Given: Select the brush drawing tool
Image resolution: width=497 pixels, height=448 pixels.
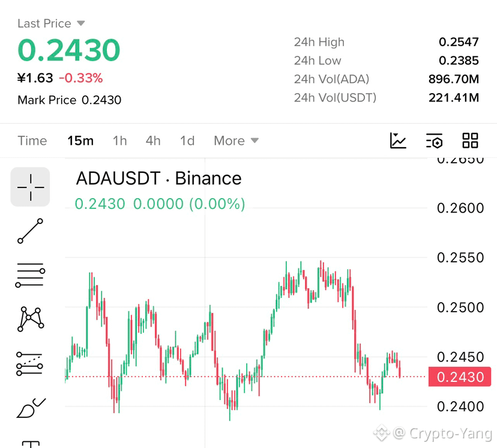Looking at the screenshot, I should [x=31, y=408].
